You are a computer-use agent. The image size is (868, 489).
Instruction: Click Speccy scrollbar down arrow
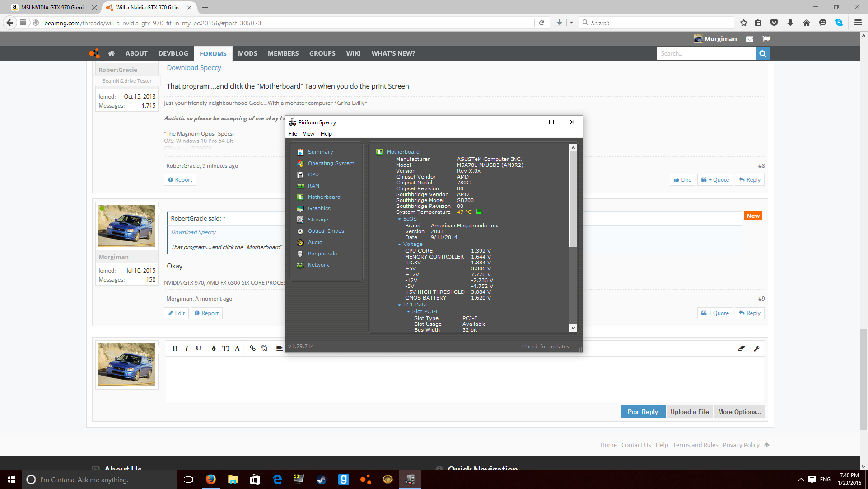573,328
